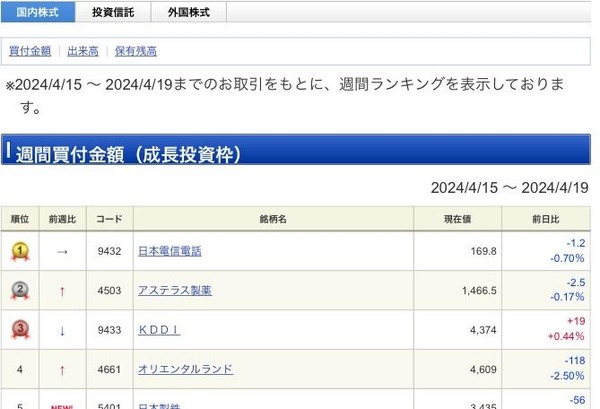Click the sideways arrow in the 9432 row
The width and height of the screenshot is (600, 409).
[x=62, y=252]
